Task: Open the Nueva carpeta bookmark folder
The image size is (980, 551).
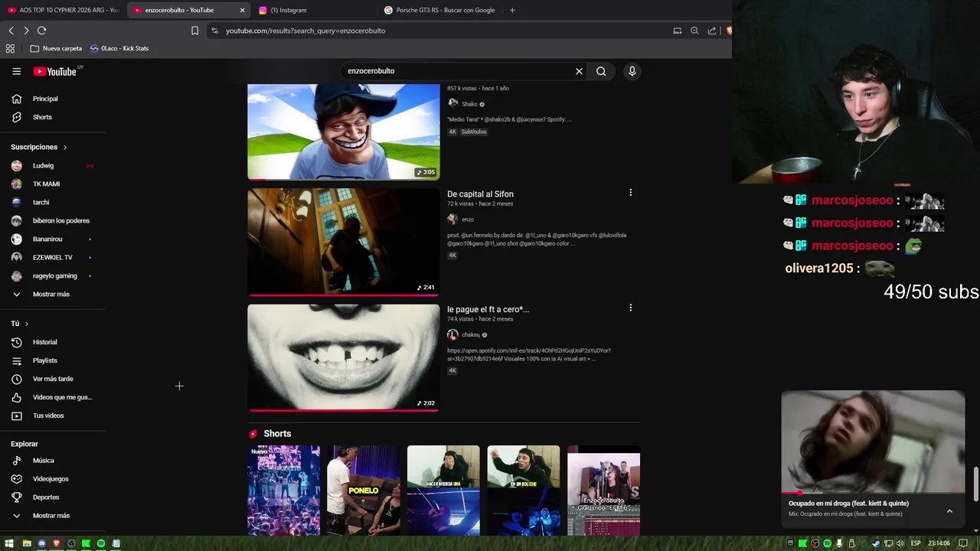Action: click(56, 48)
